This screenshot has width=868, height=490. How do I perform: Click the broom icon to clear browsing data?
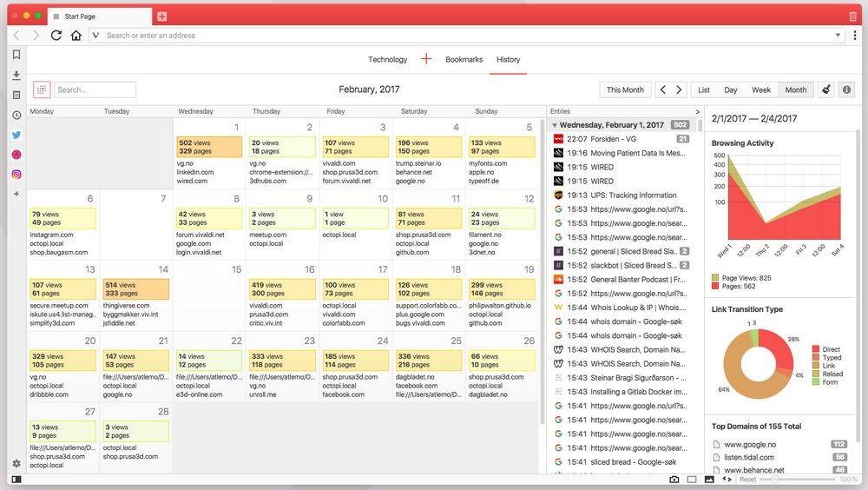pos(825,89)
